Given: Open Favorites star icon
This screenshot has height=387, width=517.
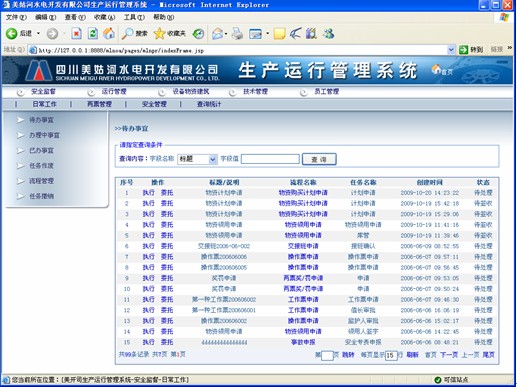Looking at the screenshot, I should 159,33.
